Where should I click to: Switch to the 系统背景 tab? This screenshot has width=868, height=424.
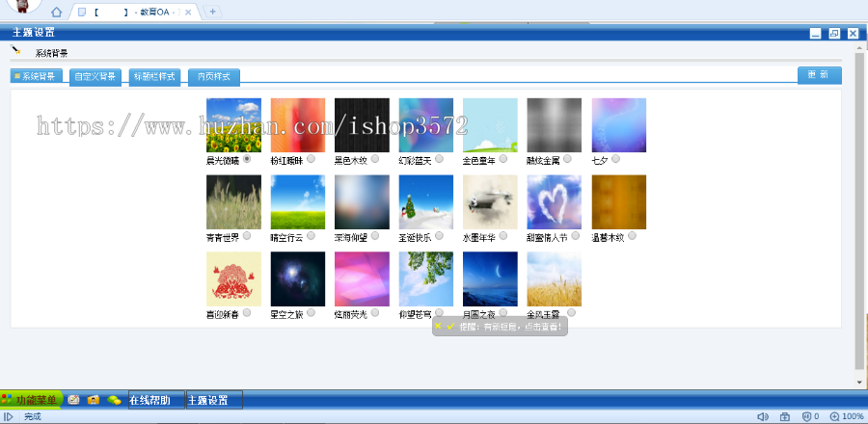(x=36, y=76)
